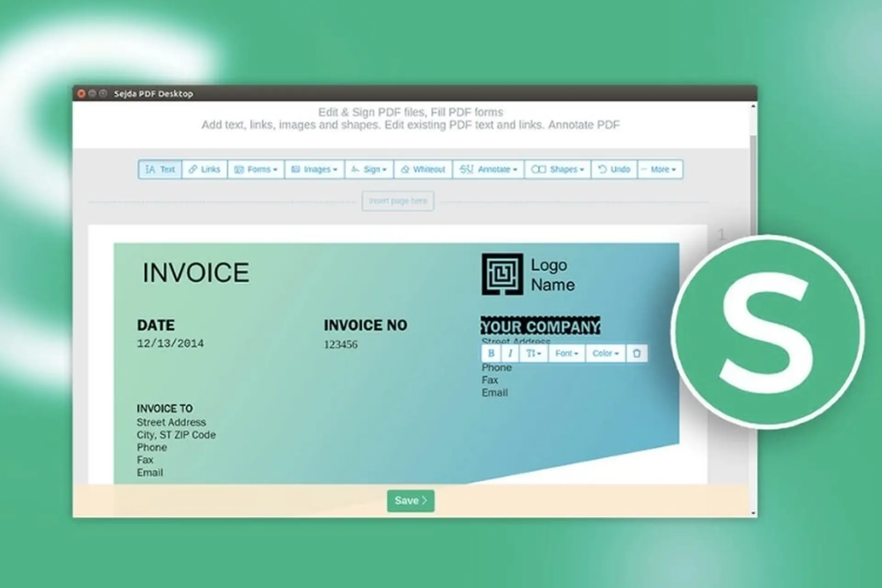This screenshot has height=588, width=882.
Task: Choose the Links tool
Action: tap(204, 169)
